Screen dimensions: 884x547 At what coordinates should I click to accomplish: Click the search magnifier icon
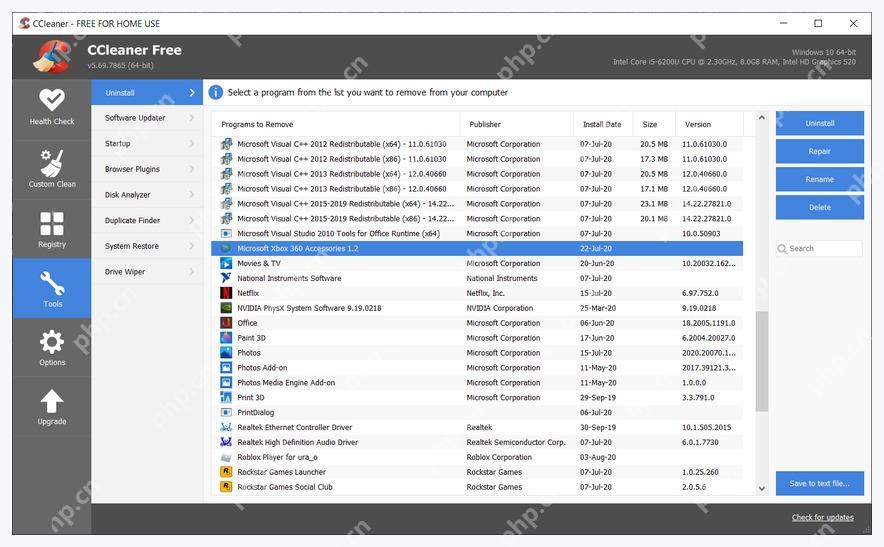(x=782, y=249)
